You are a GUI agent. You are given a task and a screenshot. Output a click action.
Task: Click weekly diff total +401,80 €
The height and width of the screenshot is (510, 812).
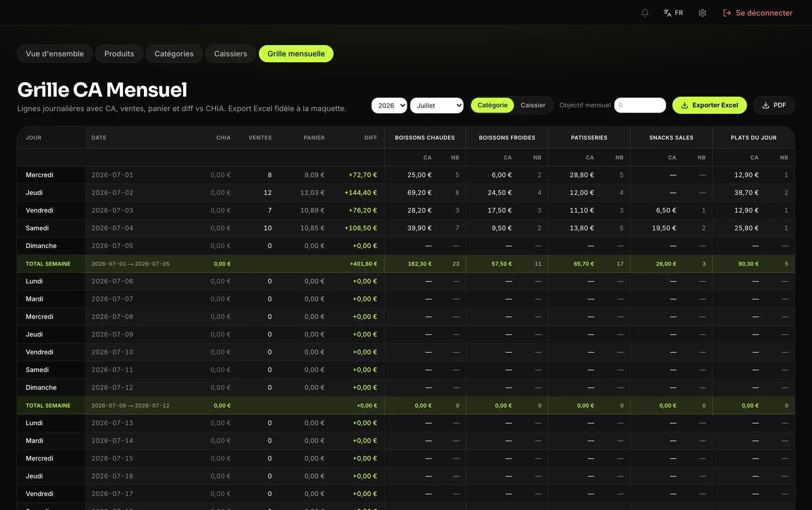[364, 264]
